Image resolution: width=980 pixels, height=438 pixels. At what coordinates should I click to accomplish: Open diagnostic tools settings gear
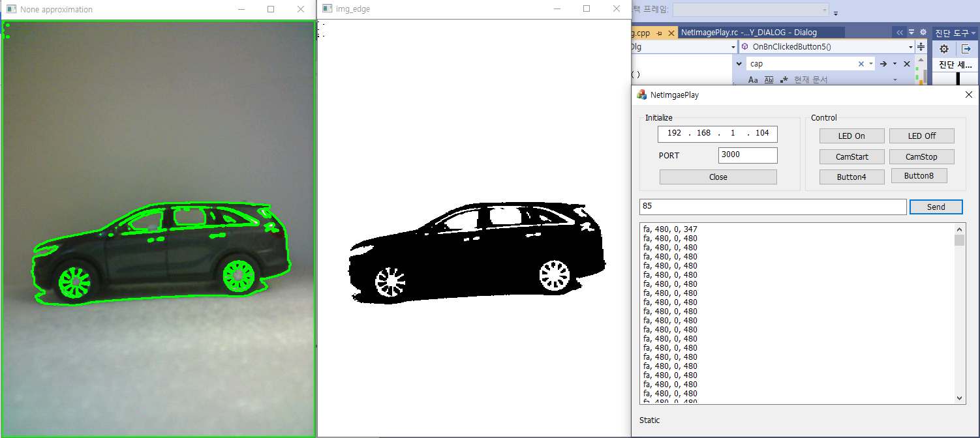(x=943, y=49)
